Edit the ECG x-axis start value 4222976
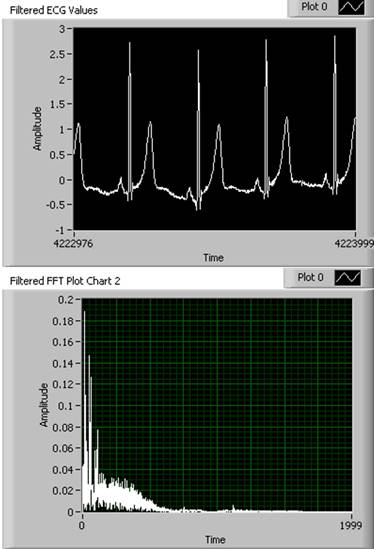The width and height of the screenshot is (374, 549). coord(73,243)
